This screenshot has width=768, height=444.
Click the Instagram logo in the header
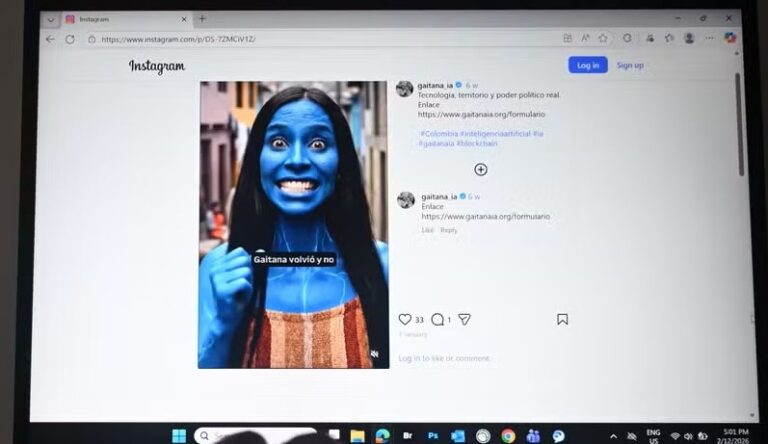point(157,67)
